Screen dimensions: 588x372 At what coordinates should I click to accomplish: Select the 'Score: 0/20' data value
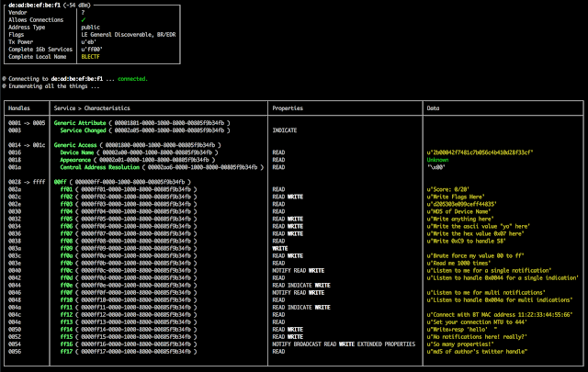pyautogui.click(x=448, y=189)
